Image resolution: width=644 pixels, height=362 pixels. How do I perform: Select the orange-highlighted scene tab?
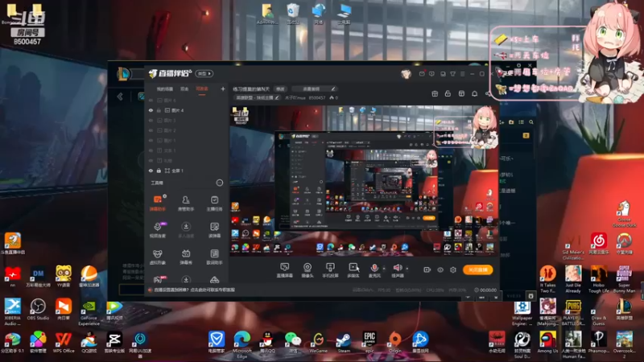[202, 89]
